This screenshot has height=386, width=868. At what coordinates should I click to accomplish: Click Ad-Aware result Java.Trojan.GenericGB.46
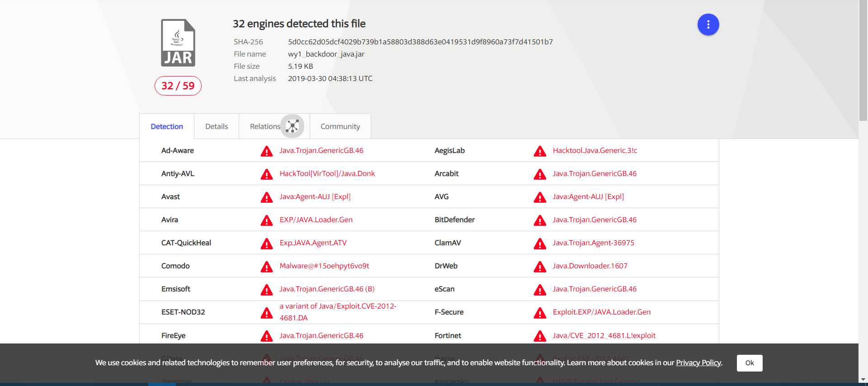tap(321, 150)
